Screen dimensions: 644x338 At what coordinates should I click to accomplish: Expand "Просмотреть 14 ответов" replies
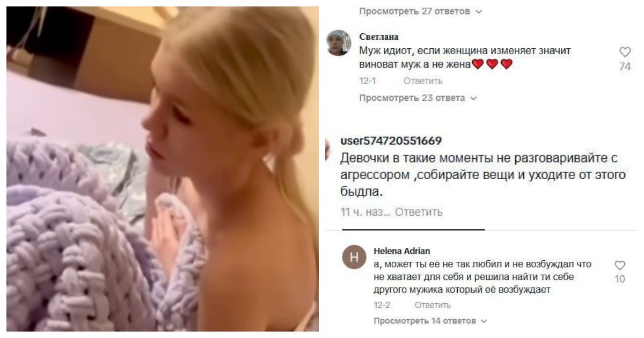click(x=430, y=321)
